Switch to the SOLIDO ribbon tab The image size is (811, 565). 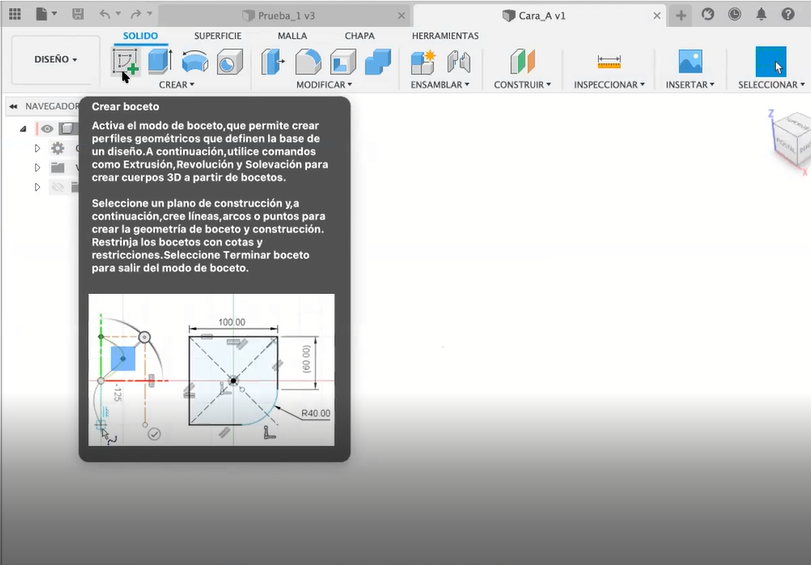coord(140,36)
